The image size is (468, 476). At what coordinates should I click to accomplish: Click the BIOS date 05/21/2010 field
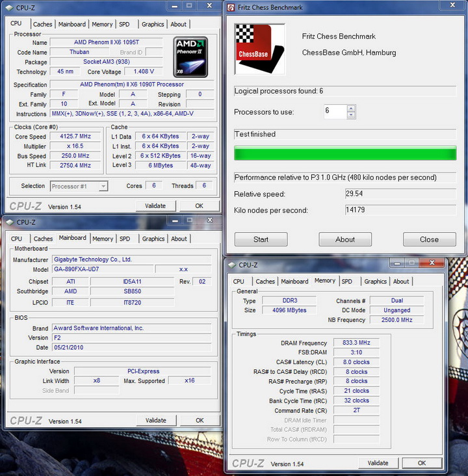pyautogui.click(x=132, y=348)
